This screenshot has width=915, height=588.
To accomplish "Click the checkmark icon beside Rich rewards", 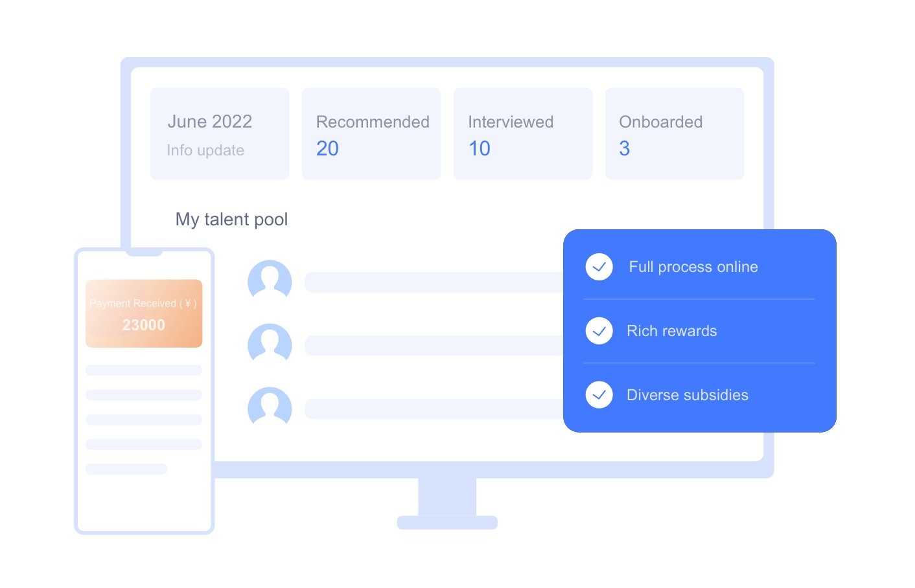I will coord(599,331).
